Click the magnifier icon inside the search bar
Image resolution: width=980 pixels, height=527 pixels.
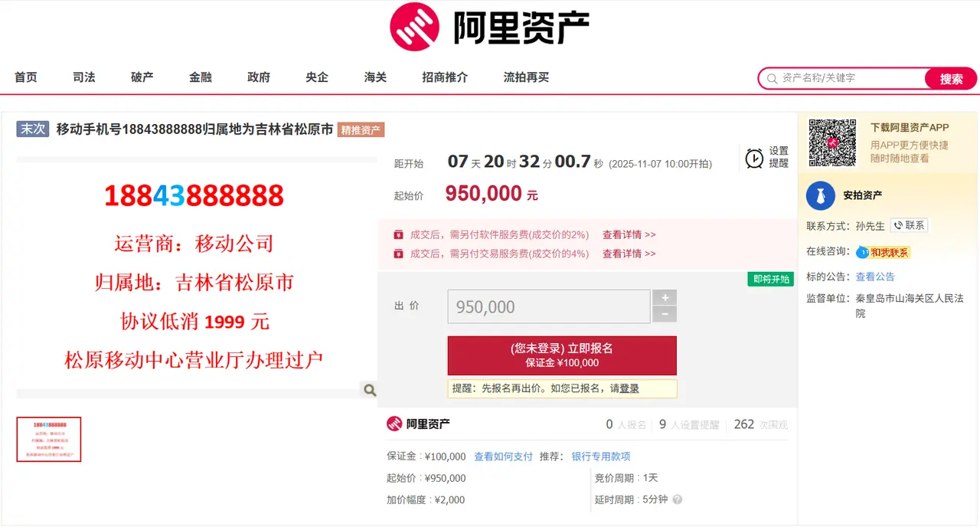[x=771, y=78]
